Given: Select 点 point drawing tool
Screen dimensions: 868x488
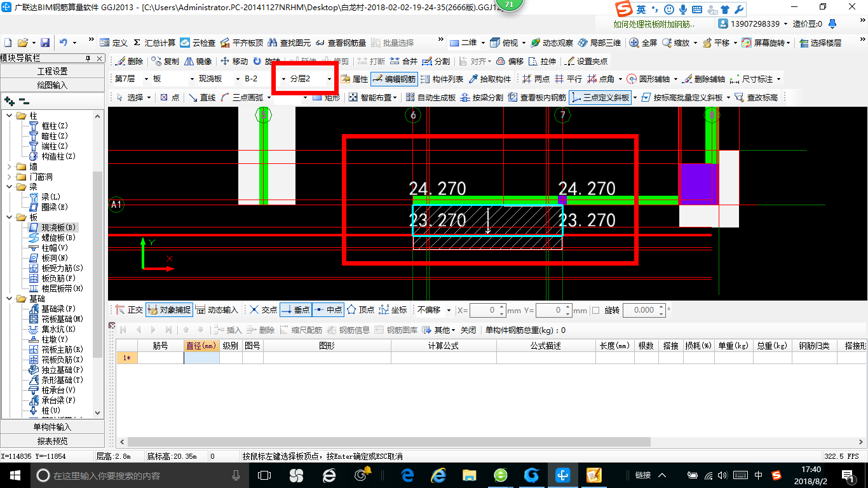Looking at the screenshot, I should [170, 97].
